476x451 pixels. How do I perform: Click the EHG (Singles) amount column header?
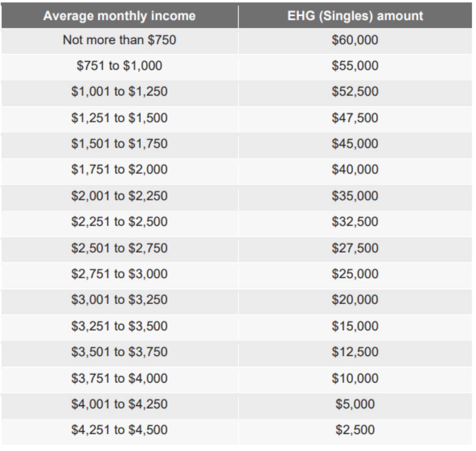click(x=355, y=16)
